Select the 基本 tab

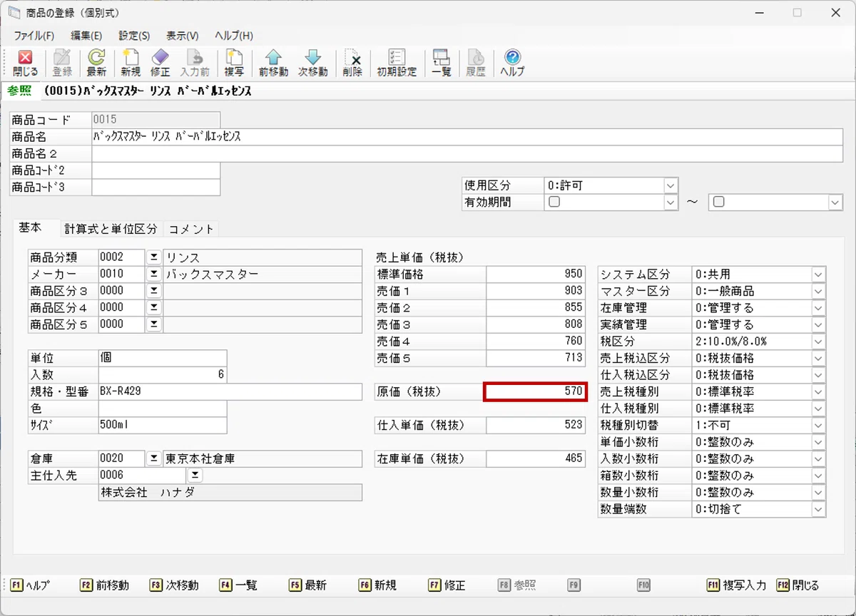pos(30,228)
